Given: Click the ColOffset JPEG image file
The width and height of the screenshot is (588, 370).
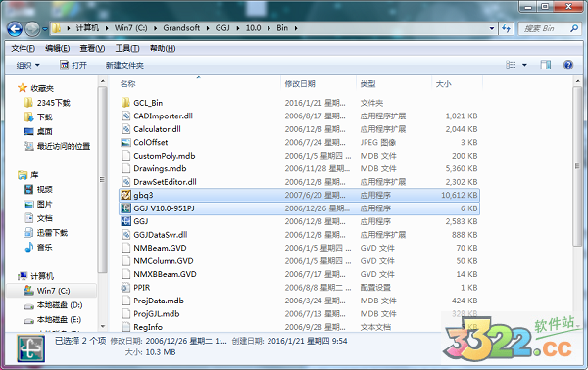Looking at the screenshot, I should [x=299, y=142].
